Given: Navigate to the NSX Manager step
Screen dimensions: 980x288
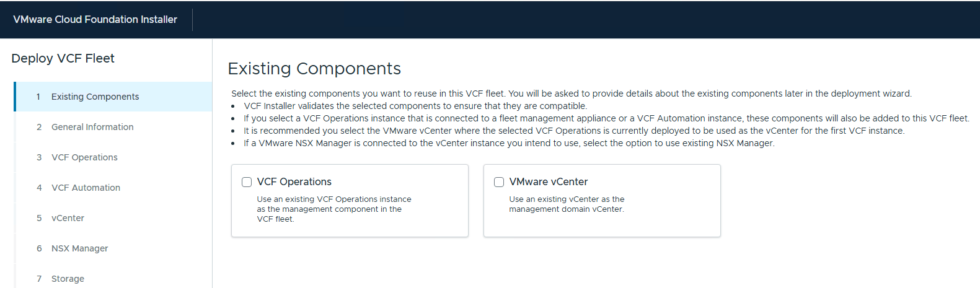Looking at the screenshot, I should point(79,248).
